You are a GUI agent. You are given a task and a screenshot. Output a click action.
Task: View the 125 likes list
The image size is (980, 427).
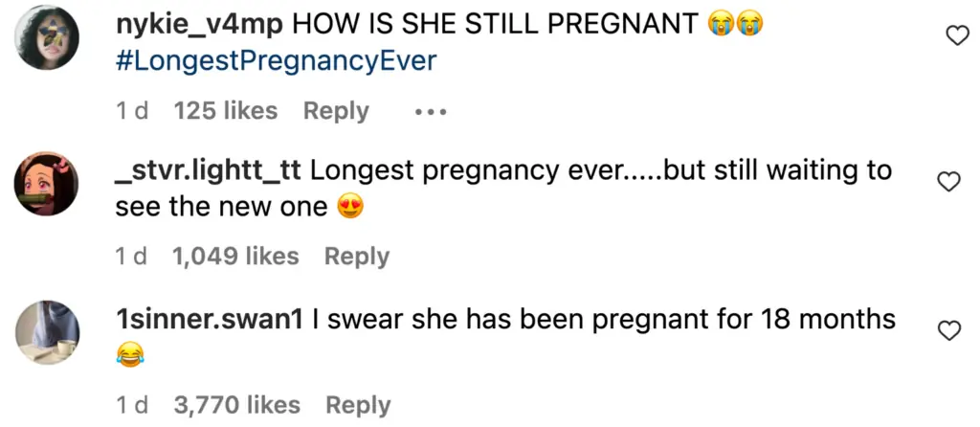(226, 111)
